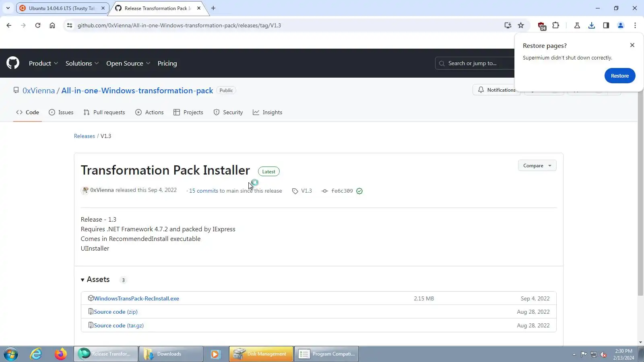Click the 0xVienna avatar image
Screen dimensions: 644x362
(x=85, y=191)
